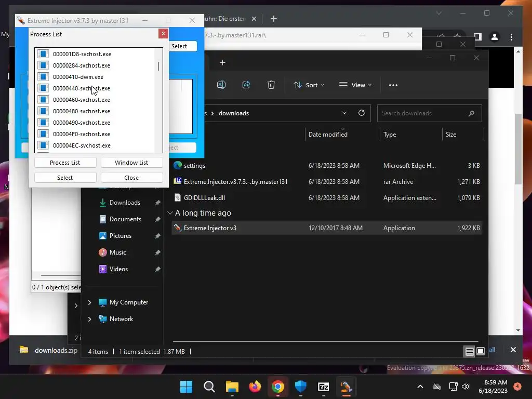Add a new tab in File Explorer
Screen dimensions: 532x399
pyautogui.click(x=222, y=63)
